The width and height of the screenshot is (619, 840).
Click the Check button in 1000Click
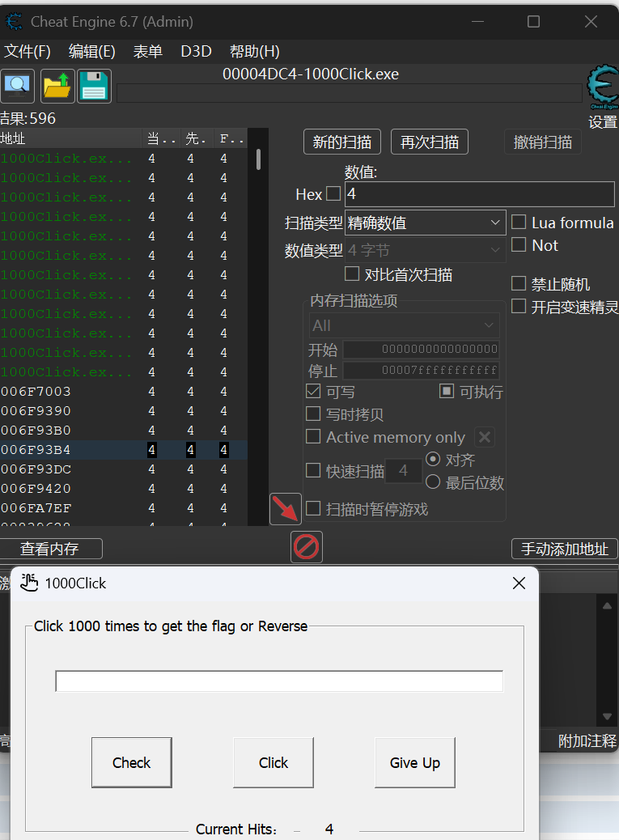[131, 762]
